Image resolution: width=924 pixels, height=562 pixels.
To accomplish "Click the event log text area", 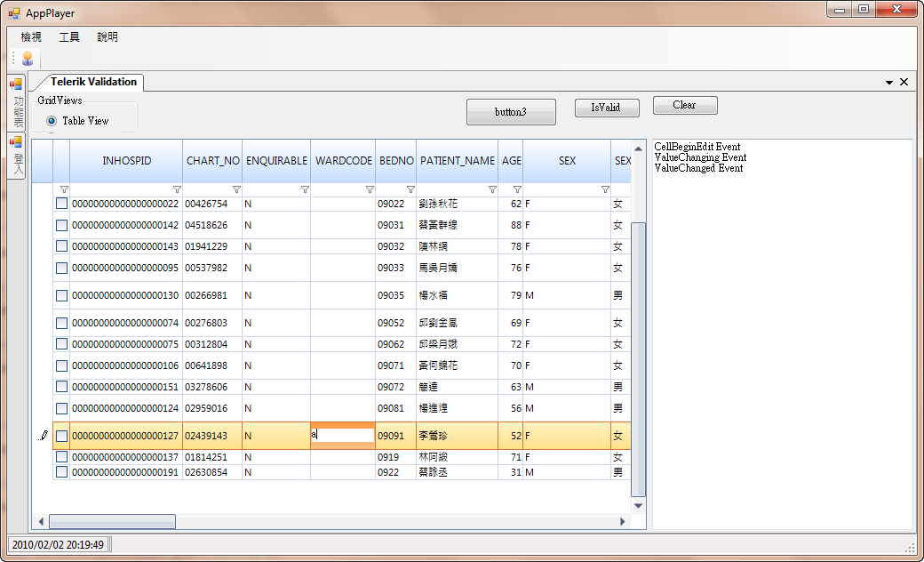I will tap(782, 333).
